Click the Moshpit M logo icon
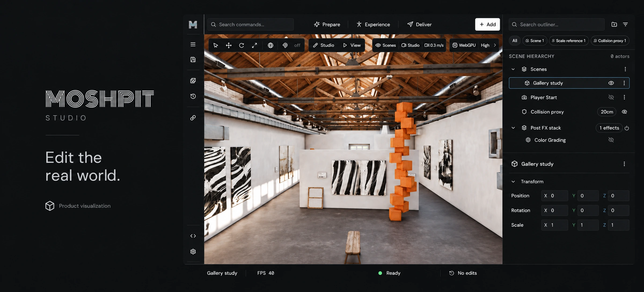The height and width of the screenshot is (292, 644). (x=193, y=24)
